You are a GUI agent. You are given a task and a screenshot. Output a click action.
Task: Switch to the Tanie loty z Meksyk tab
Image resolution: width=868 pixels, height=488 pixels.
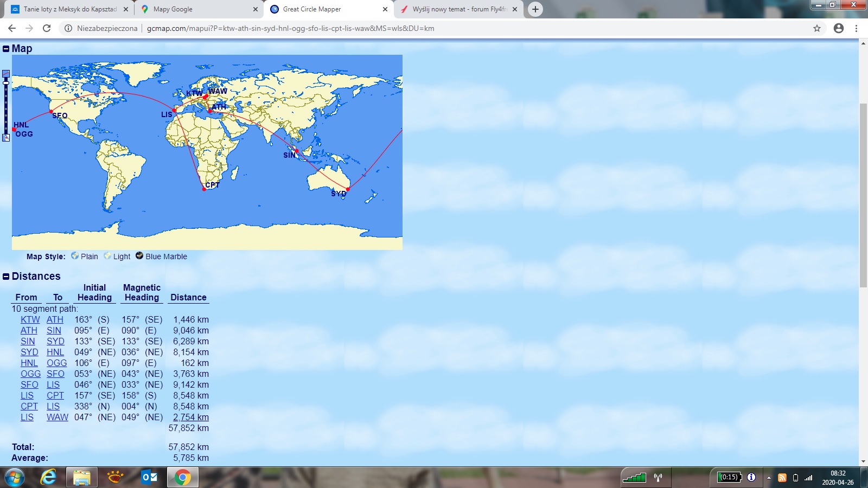click(69, 9)
